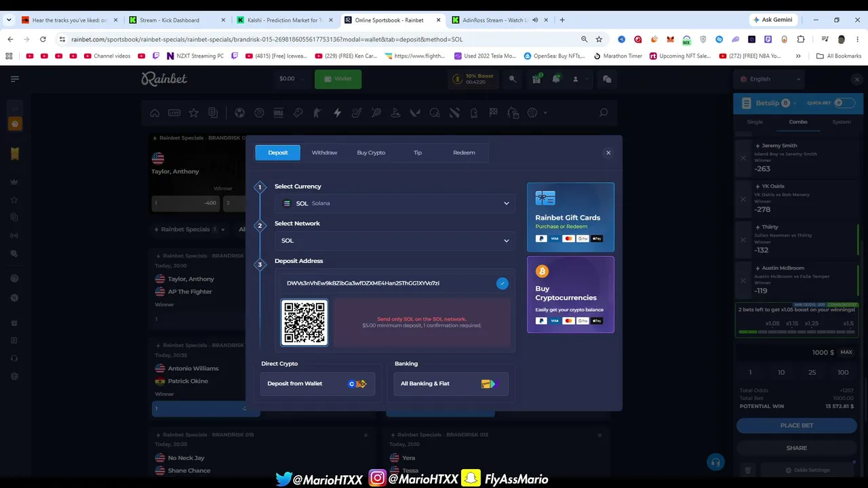Viewport: 868px width, 488px height.
Task: Select the 100 quick stake amount
Action: [843, 372]
